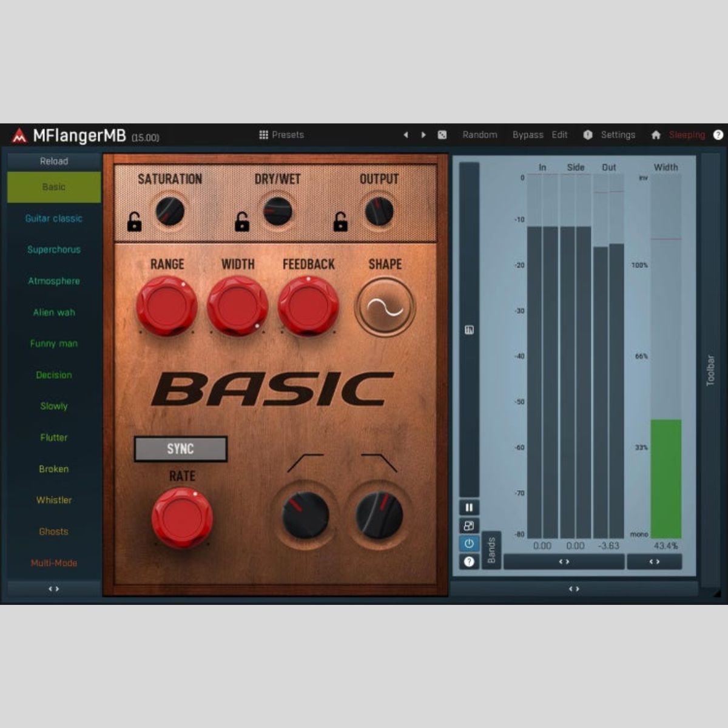Click the Random button

point(480,135)
